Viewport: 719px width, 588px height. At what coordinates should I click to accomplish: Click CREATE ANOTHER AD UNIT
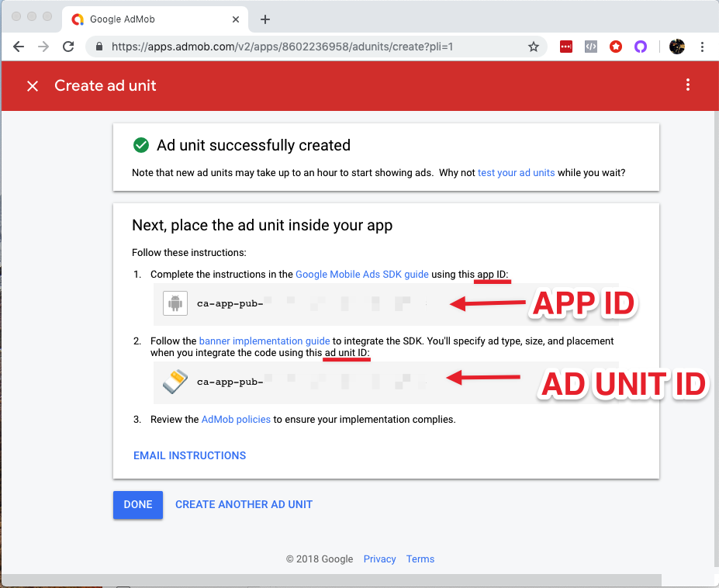244,504
